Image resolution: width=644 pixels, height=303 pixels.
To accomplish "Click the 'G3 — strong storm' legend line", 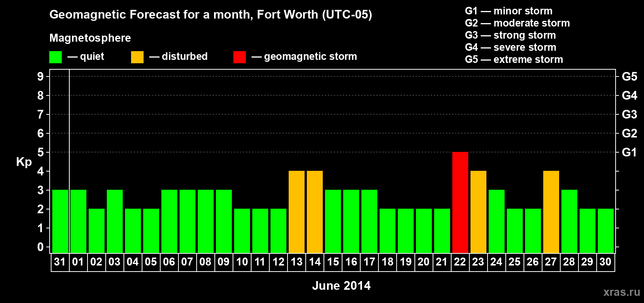I will point(510,35).
